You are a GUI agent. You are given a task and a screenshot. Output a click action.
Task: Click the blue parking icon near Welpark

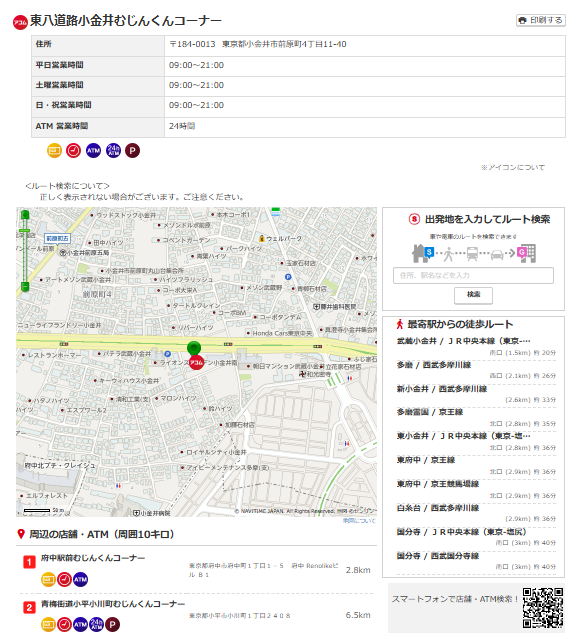click(x=288, y=277)
